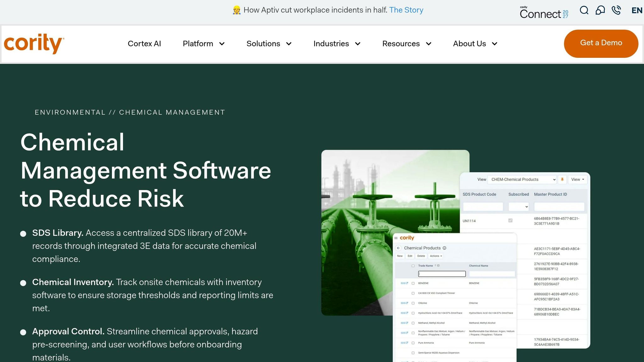Click the orange Get a Demo button
Viewport: 644px width, 362px height.
click(x=601, y=43)
